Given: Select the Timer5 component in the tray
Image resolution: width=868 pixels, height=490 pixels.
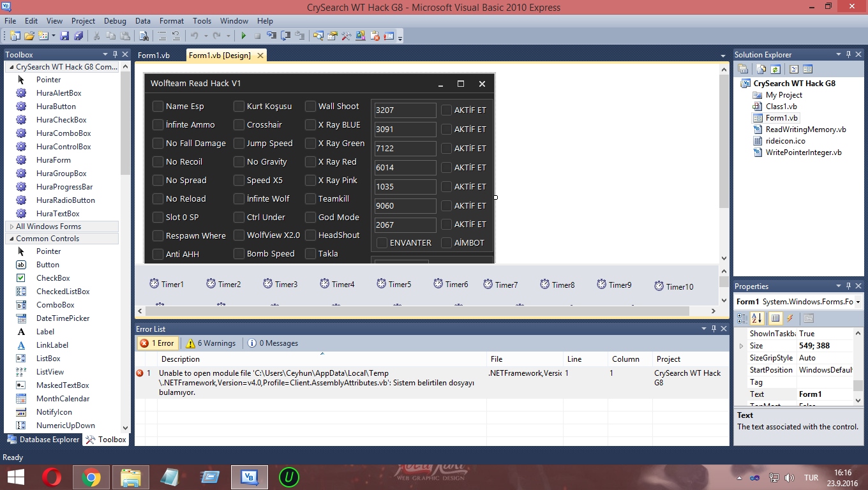Looking at the screenshot, I should click(394, 284).
